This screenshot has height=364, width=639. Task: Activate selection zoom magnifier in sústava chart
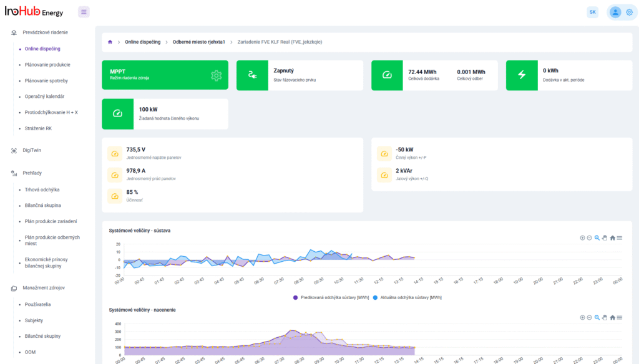597,238
